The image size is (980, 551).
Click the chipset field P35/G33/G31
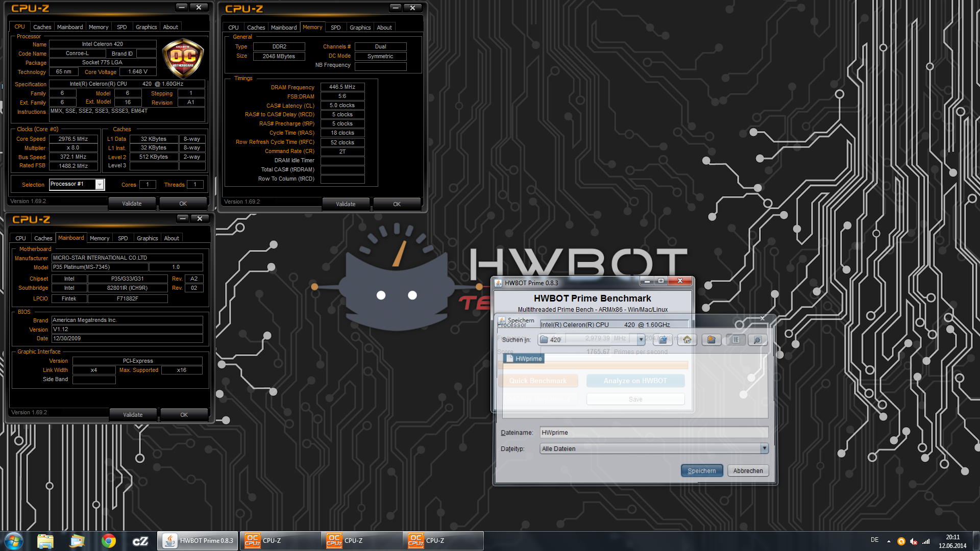coord(128,279)
